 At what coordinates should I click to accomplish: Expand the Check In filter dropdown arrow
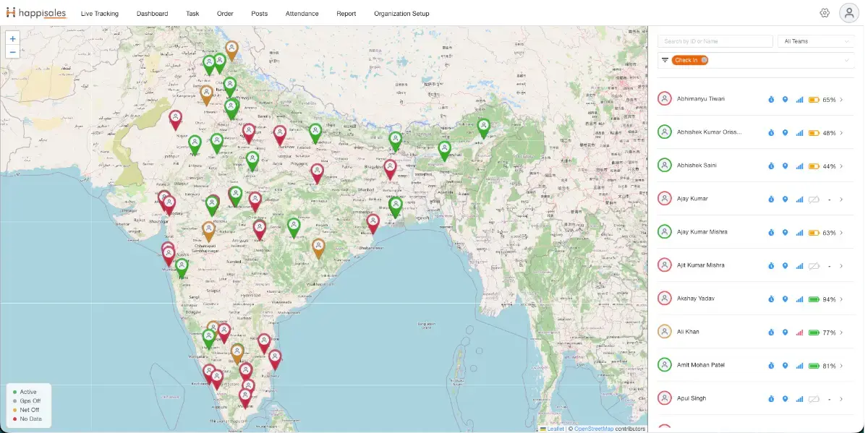847,60
